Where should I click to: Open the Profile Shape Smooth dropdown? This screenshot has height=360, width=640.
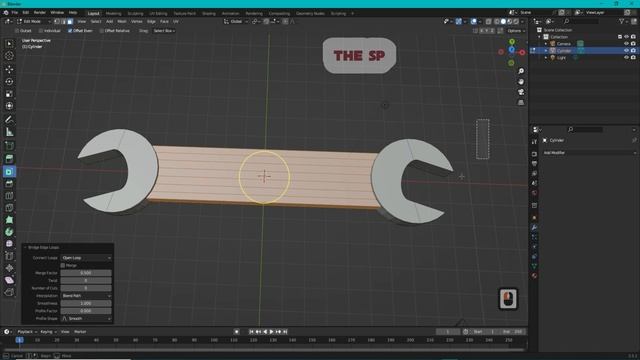pos(86,318)
